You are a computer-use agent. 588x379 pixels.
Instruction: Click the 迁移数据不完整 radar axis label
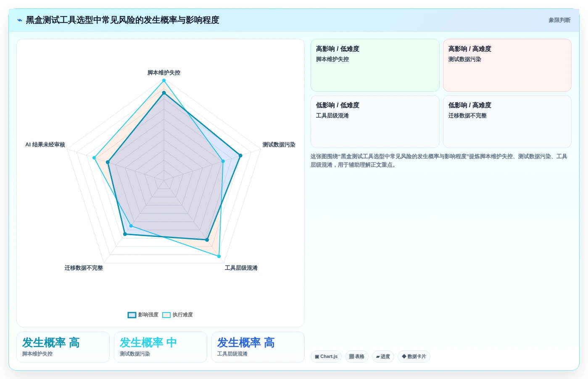click(x=84, y=268)
